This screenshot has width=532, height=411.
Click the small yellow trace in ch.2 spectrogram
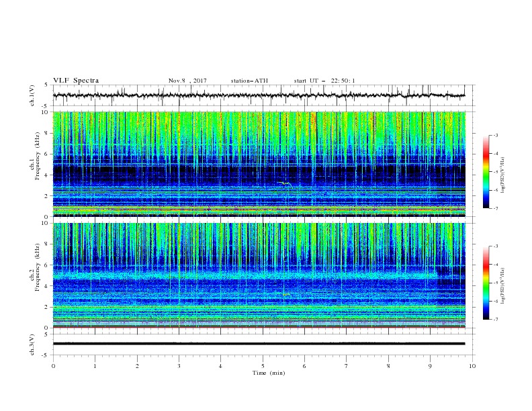tap(286, 295)
